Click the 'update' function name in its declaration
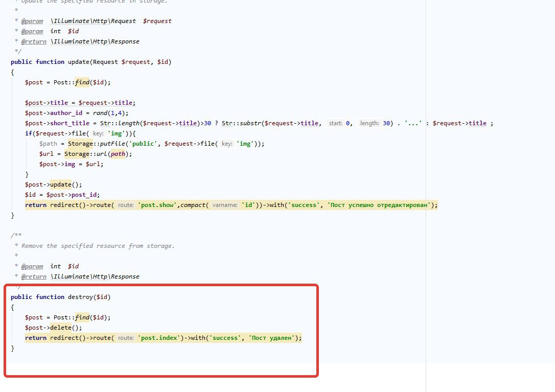Viewport: 555px width, 392px height. click(79, 62)
